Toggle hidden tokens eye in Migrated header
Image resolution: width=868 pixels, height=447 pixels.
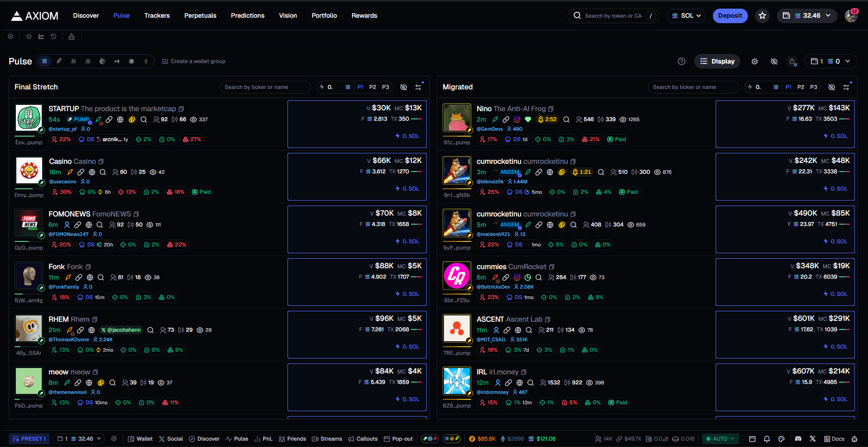click(x=832, y=87)
